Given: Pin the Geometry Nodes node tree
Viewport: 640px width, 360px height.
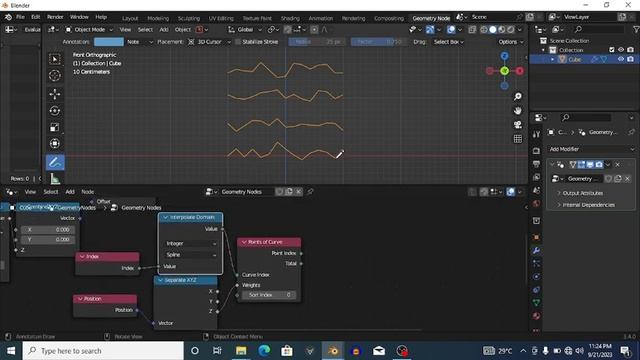Looking at the screenshot, I should [310, 191].
